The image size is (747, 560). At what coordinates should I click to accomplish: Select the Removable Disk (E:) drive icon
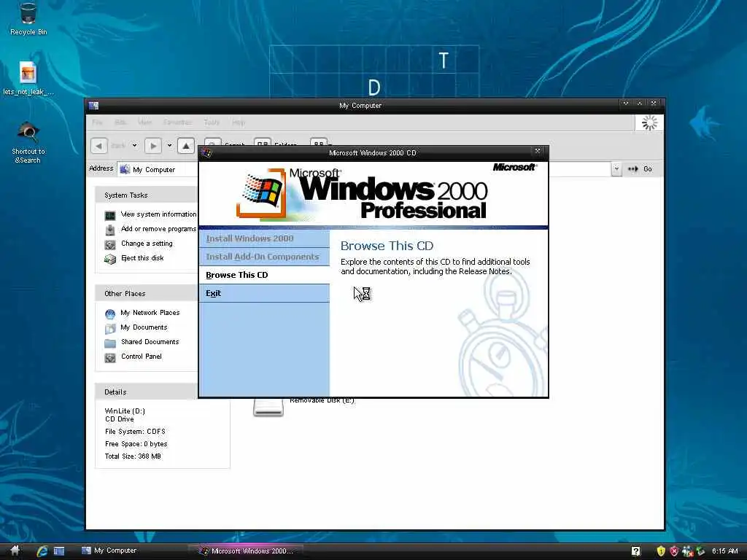[268, 408]
